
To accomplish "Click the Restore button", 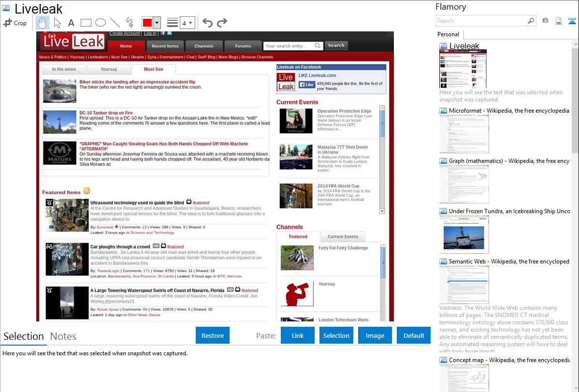I will 213,335.
